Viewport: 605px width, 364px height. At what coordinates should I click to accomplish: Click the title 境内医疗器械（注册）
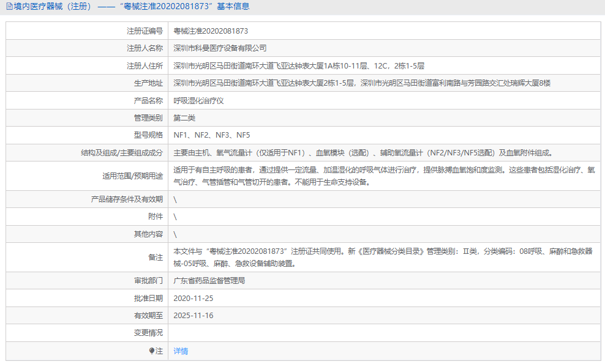pos(50,7)
